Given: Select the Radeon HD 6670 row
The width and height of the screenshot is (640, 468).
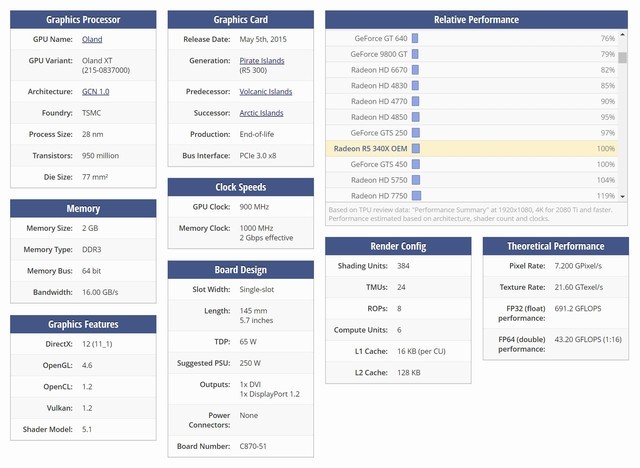Looking at the screenshot, I should pyautogui.click(x=471, y=70).
